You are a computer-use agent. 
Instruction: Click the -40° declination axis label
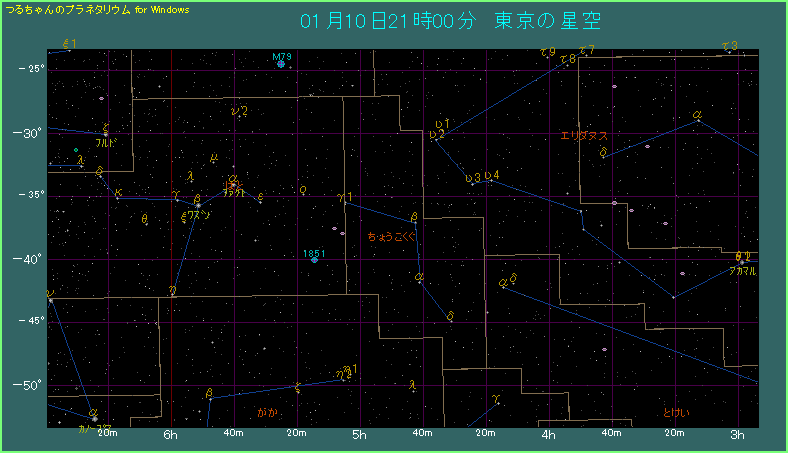(32, 259)
